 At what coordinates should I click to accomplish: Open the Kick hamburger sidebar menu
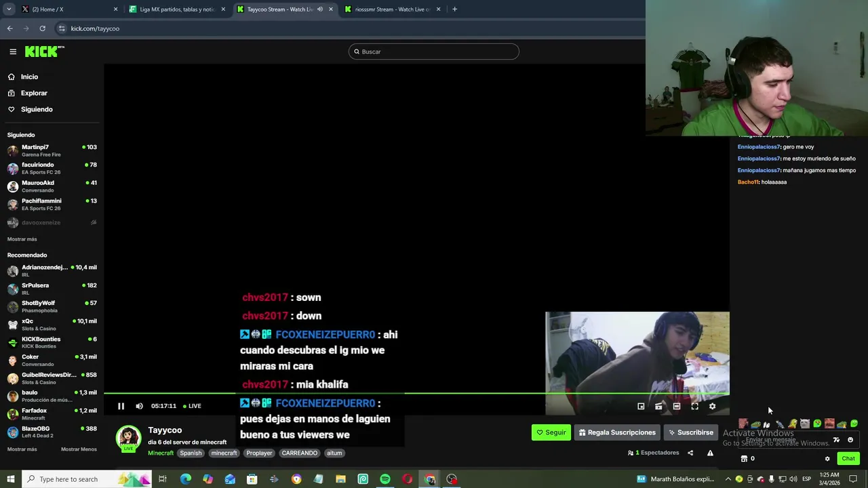[13, 52]
